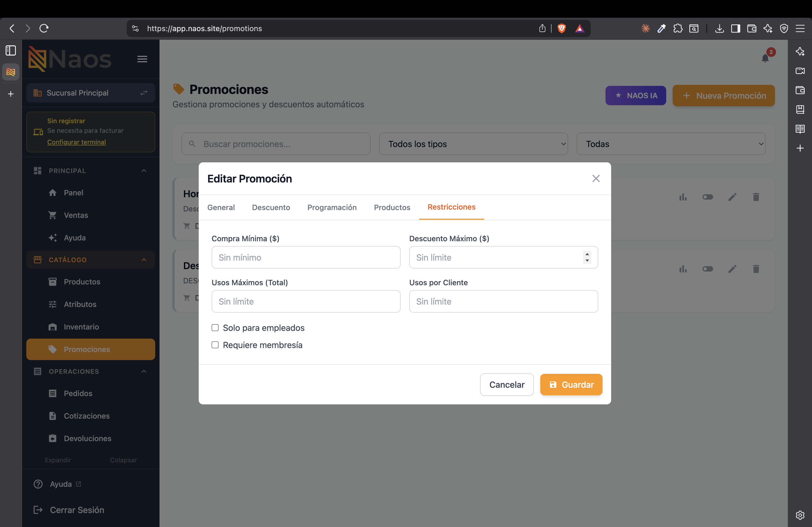The width and height of the screenshot is (812, 527).
Task: View statistics of first promotion card
Action: [x=683, y=197]
